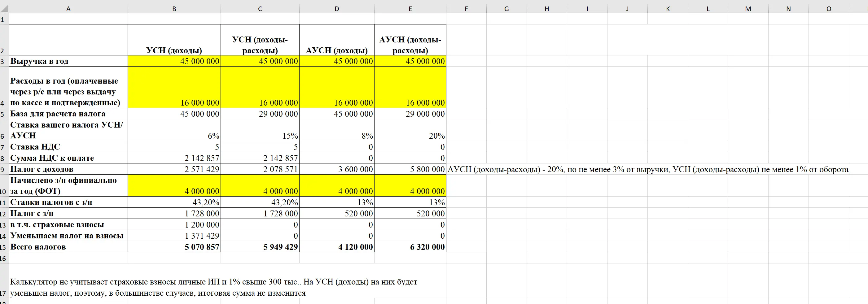Select the Всего налогов label cell

(68, 247)
